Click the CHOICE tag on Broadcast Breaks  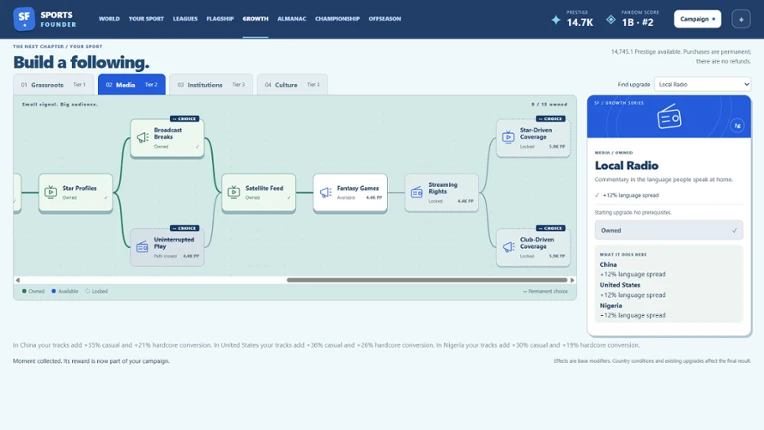tap(185, 119)
